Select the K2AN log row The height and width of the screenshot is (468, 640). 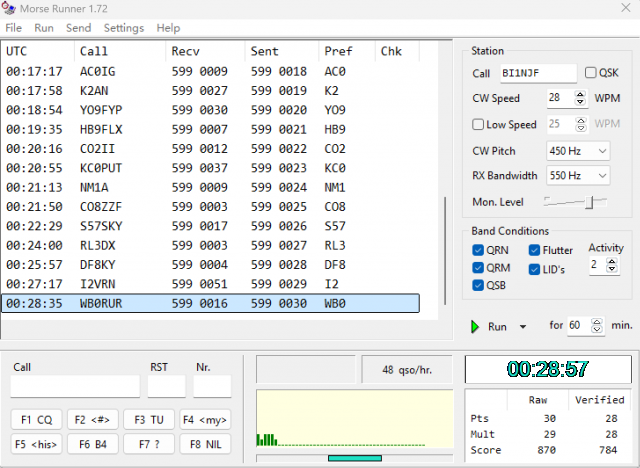pyautogui.click(x=211, y=91)
